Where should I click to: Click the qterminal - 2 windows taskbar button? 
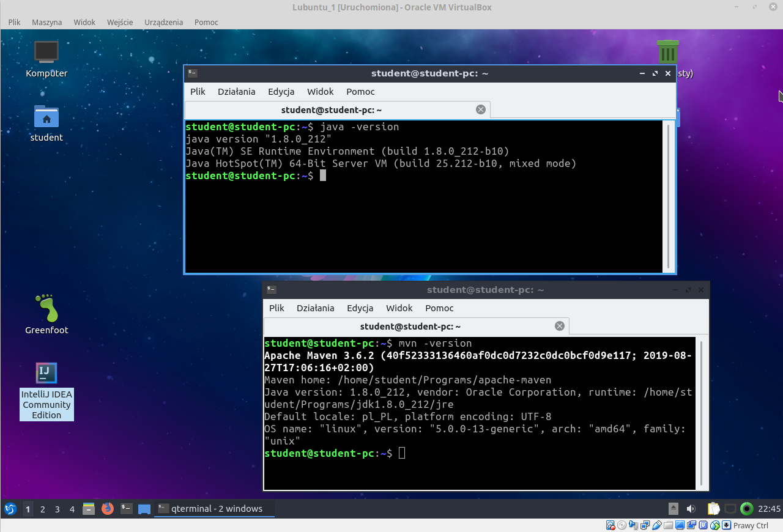point(214,509)
